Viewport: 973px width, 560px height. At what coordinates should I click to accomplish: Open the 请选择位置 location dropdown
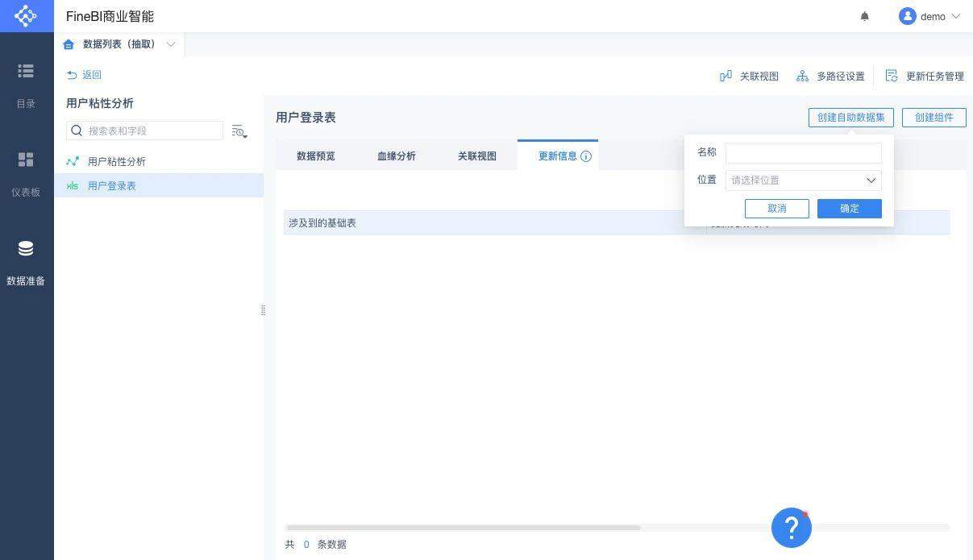pos(804,180)
